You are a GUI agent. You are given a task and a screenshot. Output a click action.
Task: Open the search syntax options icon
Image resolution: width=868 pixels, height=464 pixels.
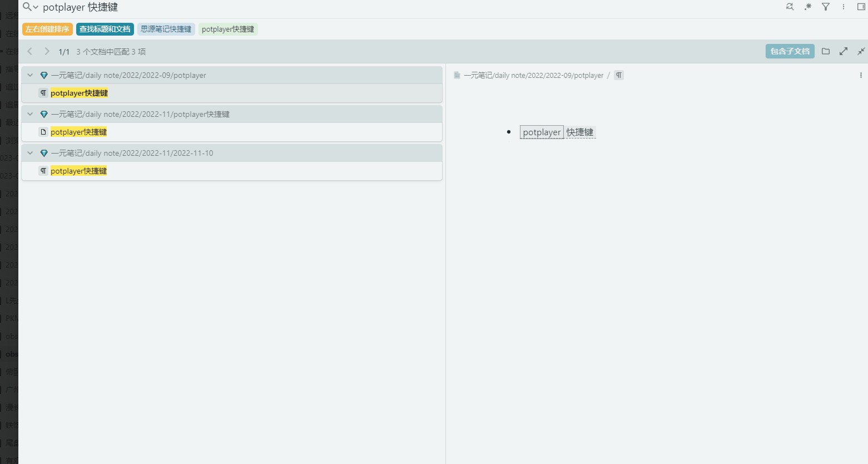click(x=808, y=7)
